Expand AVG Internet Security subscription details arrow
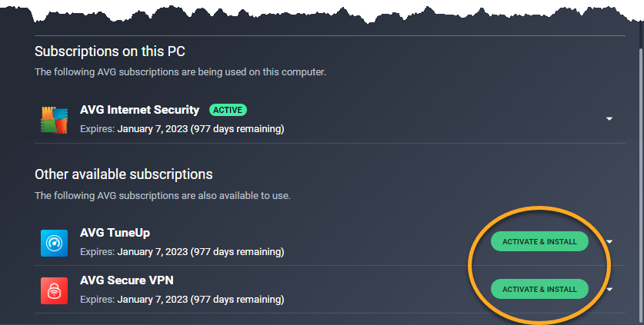 (x=609, y=119)
